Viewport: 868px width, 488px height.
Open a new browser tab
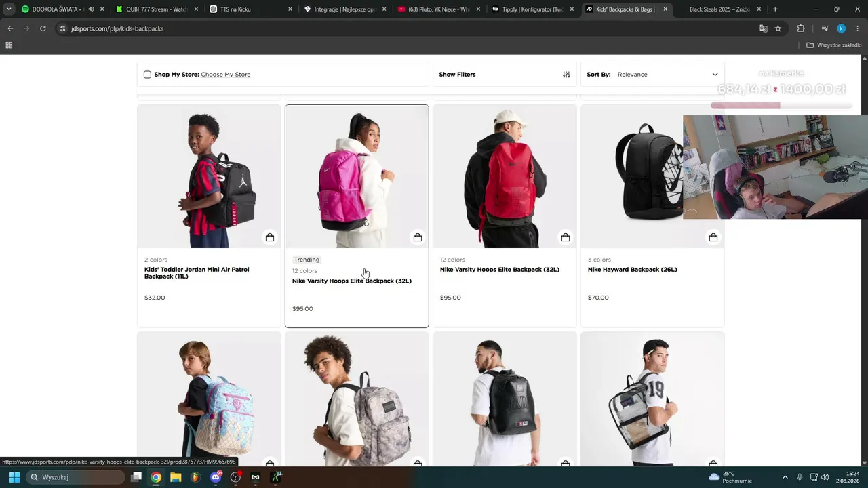coord(775,9)
